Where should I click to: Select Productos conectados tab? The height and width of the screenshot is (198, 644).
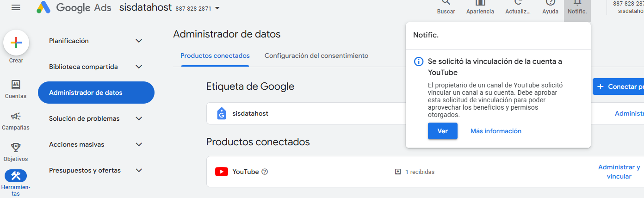click(x=215, y=56)
